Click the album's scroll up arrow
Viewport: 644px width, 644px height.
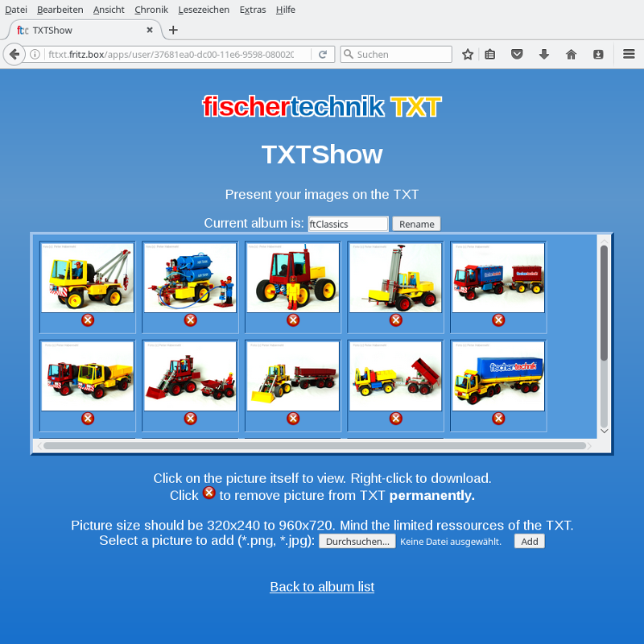[x=604, y=241]
